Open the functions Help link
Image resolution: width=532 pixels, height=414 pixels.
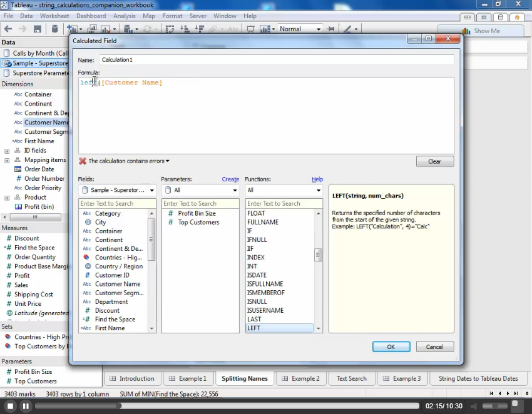317,179
